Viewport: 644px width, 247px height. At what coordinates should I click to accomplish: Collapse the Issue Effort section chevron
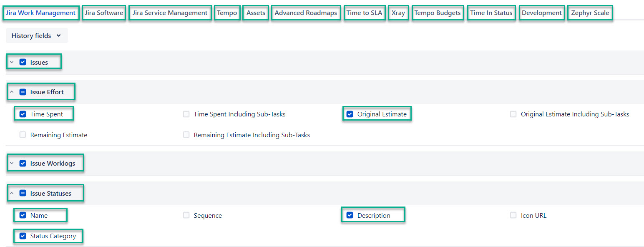tap(12, 92)
